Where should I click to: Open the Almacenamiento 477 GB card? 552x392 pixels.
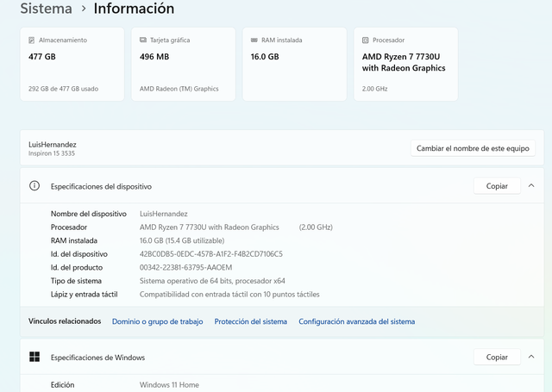click(72, 64)
